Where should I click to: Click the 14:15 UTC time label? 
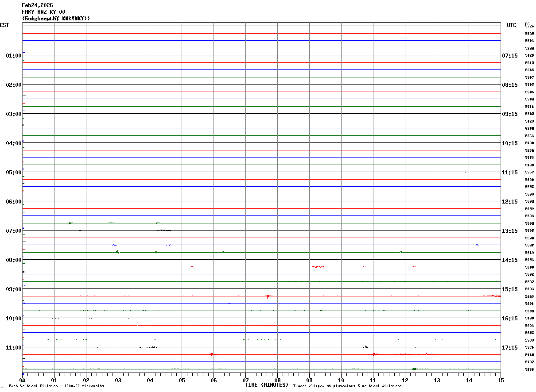(510, 260)
